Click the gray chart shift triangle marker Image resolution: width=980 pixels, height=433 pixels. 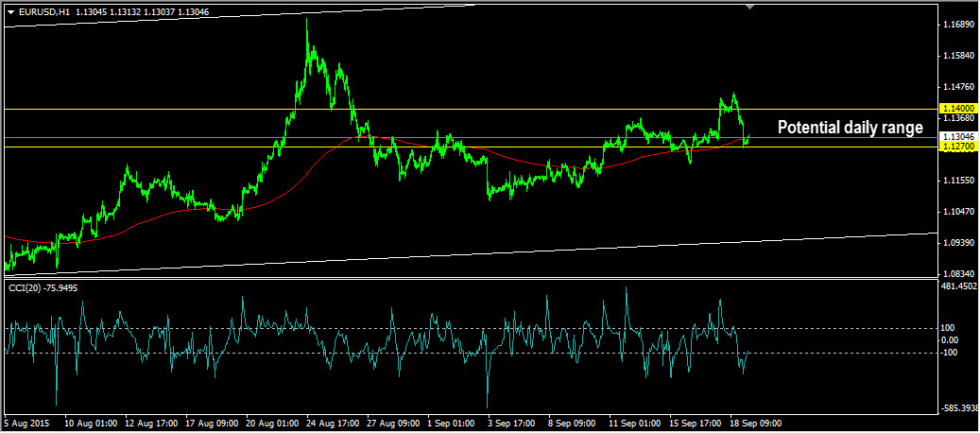(750, 7)
